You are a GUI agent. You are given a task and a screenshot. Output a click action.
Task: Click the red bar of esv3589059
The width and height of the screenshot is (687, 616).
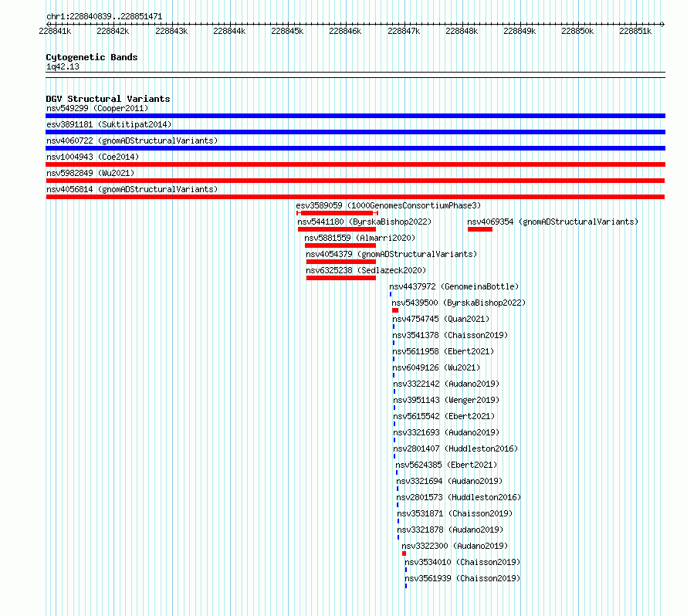pyautogui.click(x=337, y=213)
